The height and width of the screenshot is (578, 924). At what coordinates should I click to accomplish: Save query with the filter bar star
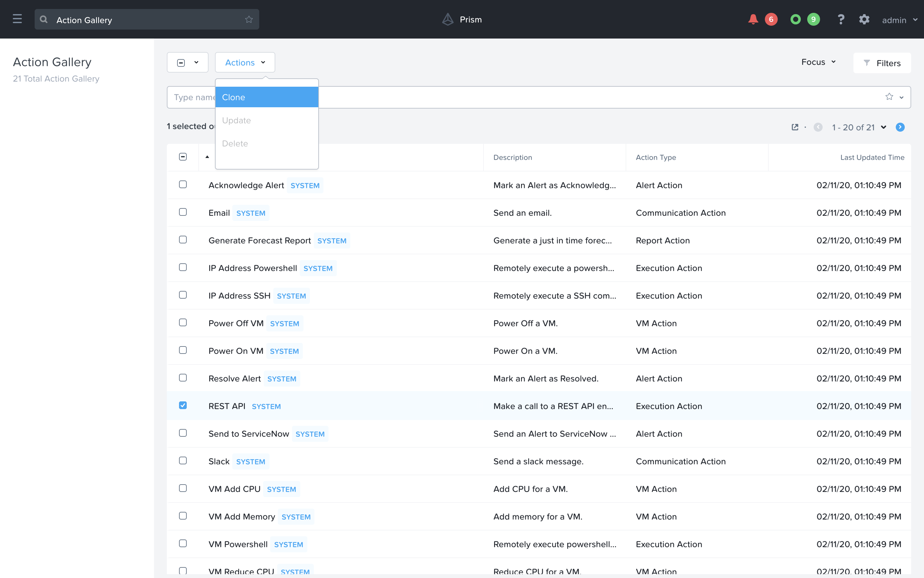(x=889, y=97)
